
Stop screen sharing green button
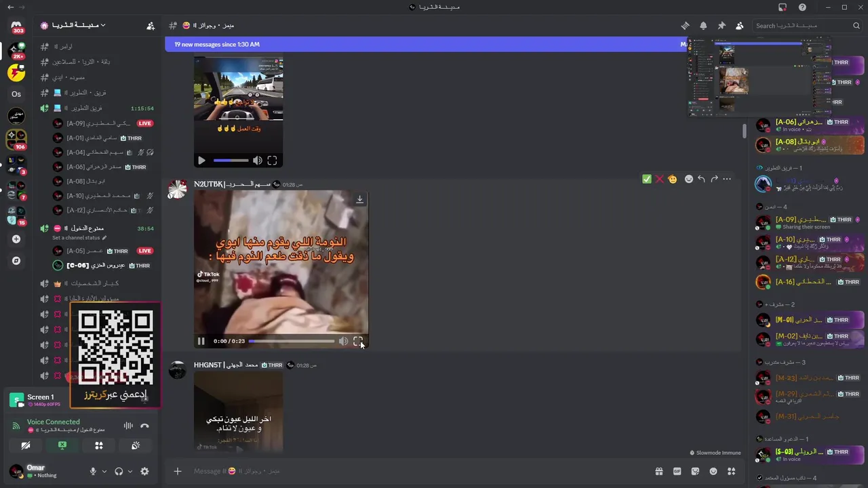tap(62, 445)
